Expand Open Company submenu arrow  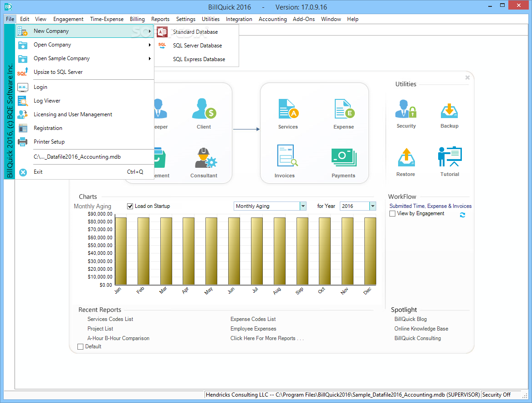click(x=149, y=45)
